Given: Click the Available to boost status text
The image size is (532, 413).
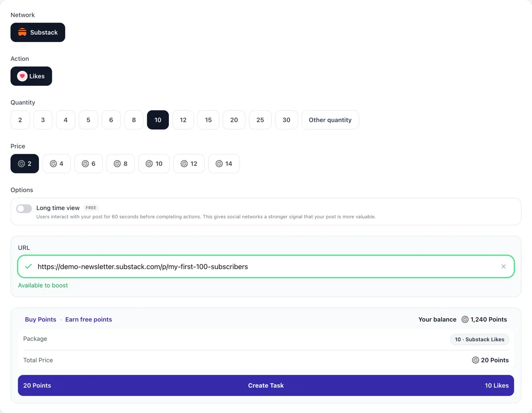Looking at the screenshot, I should (x=43, y=285).
